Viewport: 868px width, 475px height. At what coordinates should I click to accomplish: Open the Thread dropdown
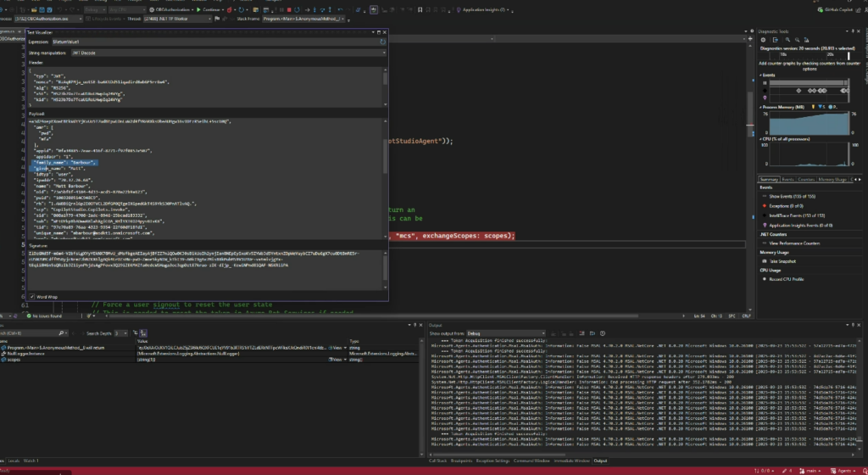click(x=177, y=19)
